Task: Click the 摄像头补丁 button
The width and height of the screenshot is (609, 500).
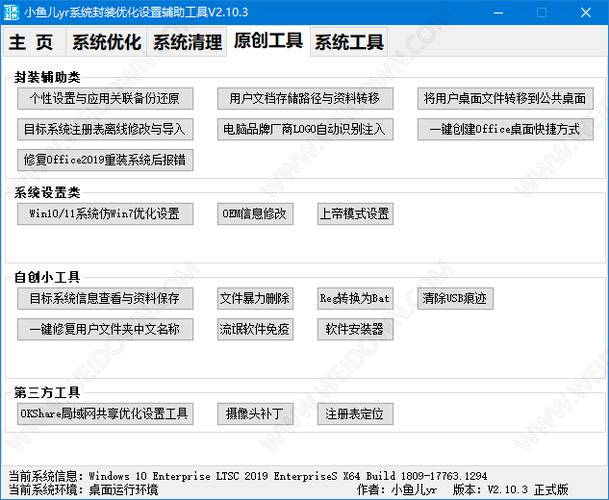Action: 255,413
